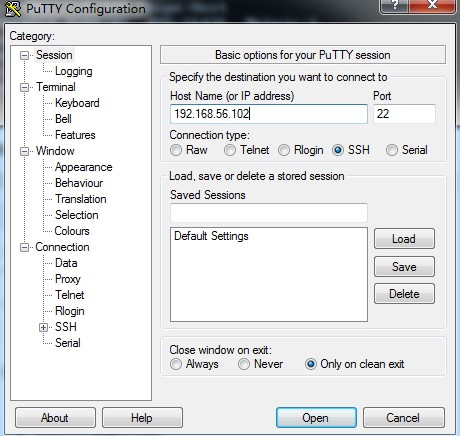The width and height of the screenshot is (460, 436).
Task: Click the Open button
Action: (x=316, y=417)
